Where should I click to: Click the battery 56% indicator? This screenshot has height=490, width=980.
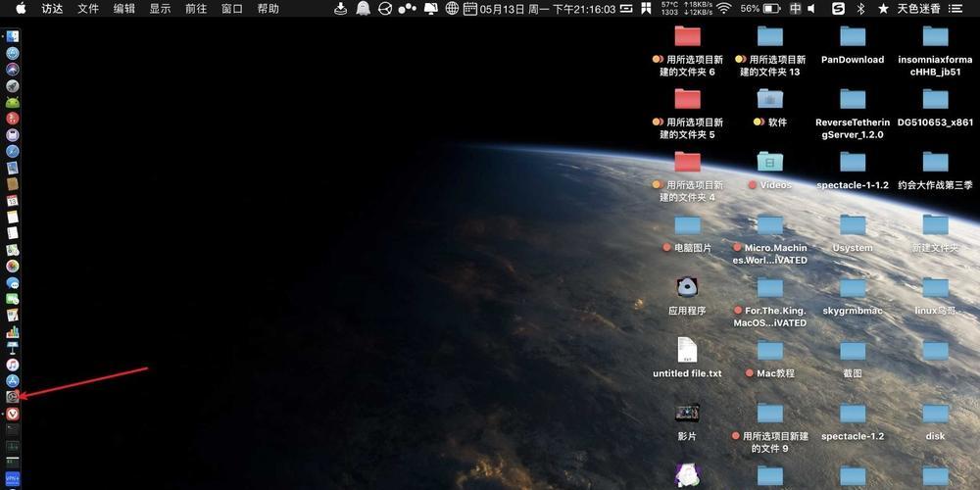(759, 9)
